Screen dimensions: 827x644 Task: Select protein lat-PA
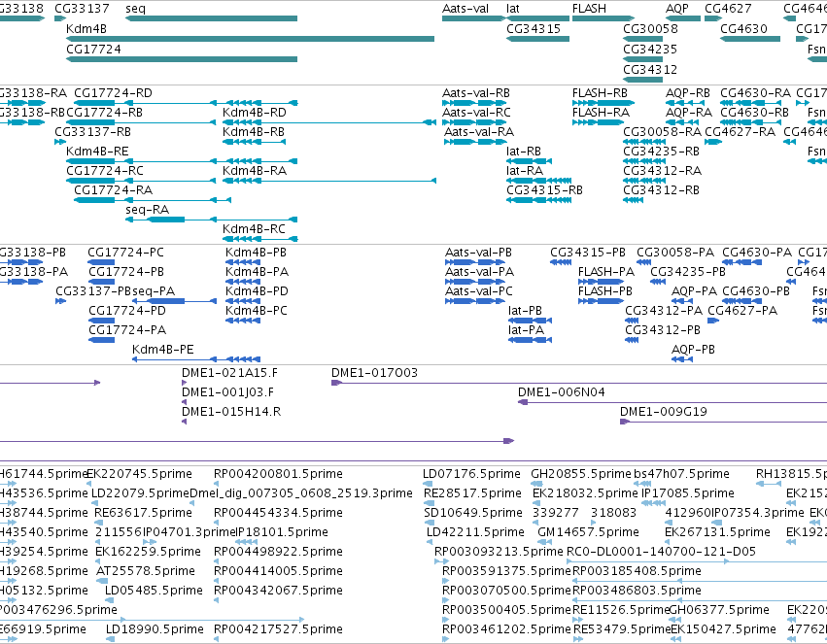(530, 340)
